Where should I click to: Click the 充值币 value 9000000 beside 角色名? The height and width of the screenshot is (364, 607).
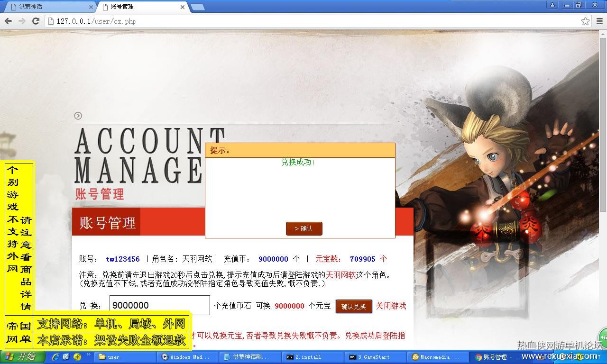pos(273,259)
